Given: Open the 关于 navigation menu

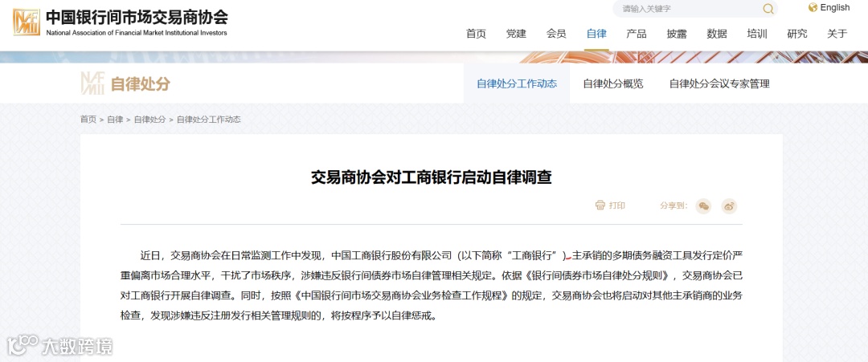Looking at the screenshot, I should [837, 34].
